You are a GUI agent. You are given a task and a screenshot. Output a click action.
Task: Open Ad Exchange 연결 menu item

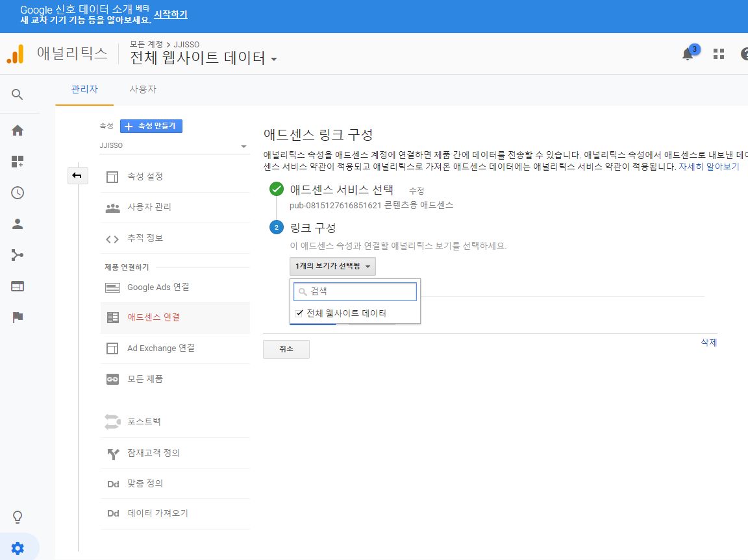(175, 348)
